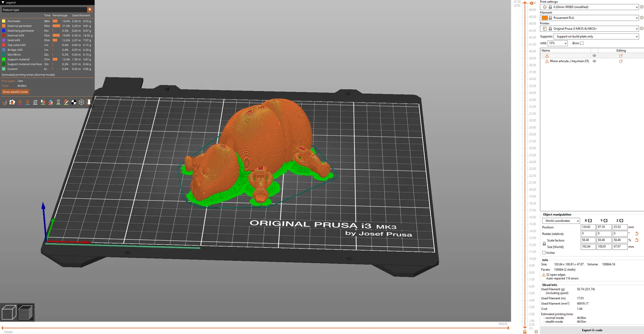Viewport: 644px width, 334px height.
Task: Toggle Color changes visibility icon
Action: point(50,102)
